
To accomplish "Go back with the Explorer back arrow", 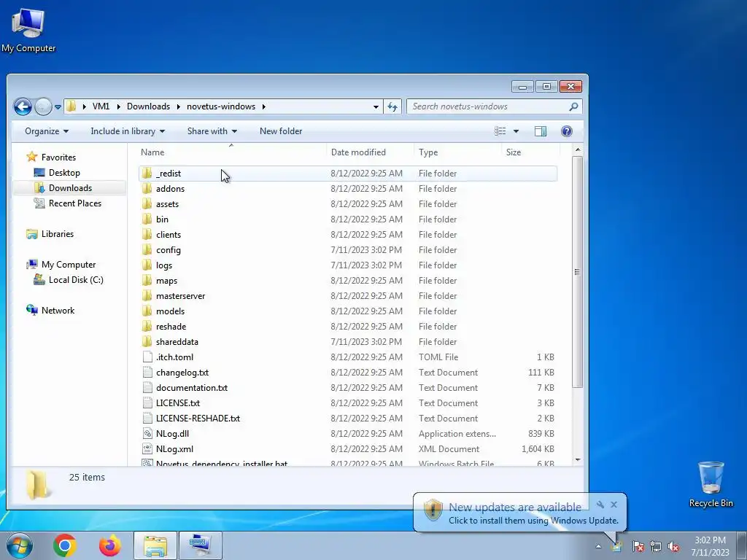I will (23, 106).
